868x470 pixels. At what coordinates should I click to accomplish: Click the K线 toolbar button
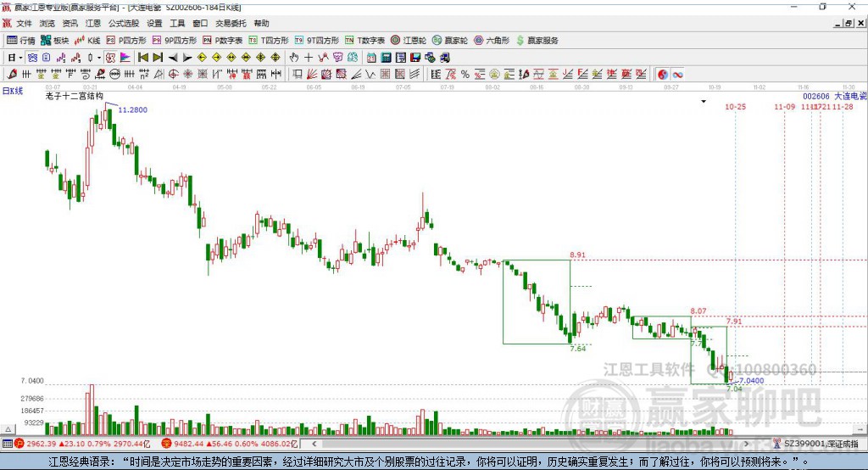click(x=87, y=41)
